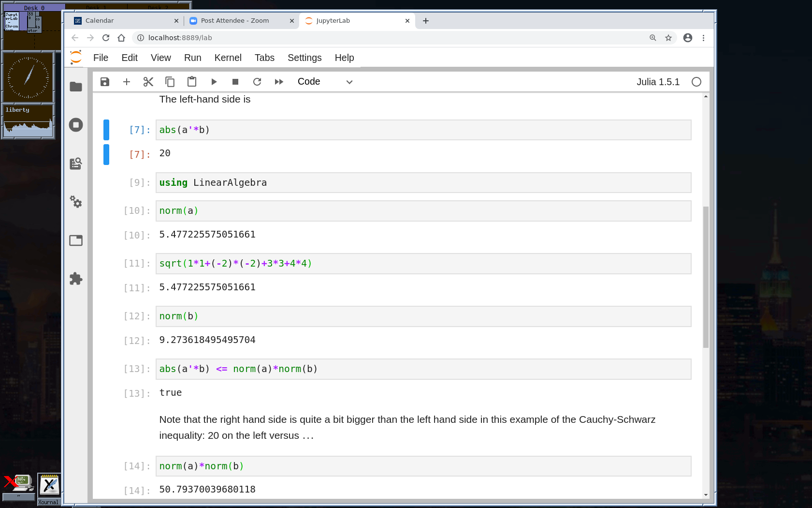The height and width of the screenshot is (508, 812).
Task: Restart kernel and run all cells
Action: (x=279, y=82)
